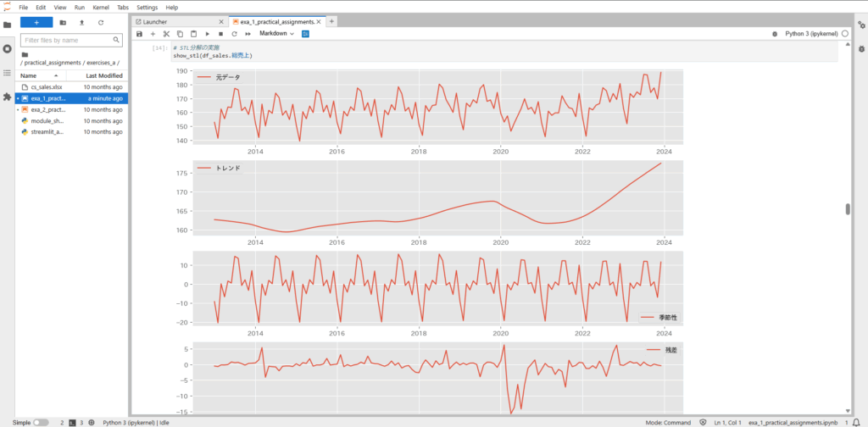Run the selected cell with the play icon
The height and width of the screenshot is (427, 868).
[x=207, y=34]
